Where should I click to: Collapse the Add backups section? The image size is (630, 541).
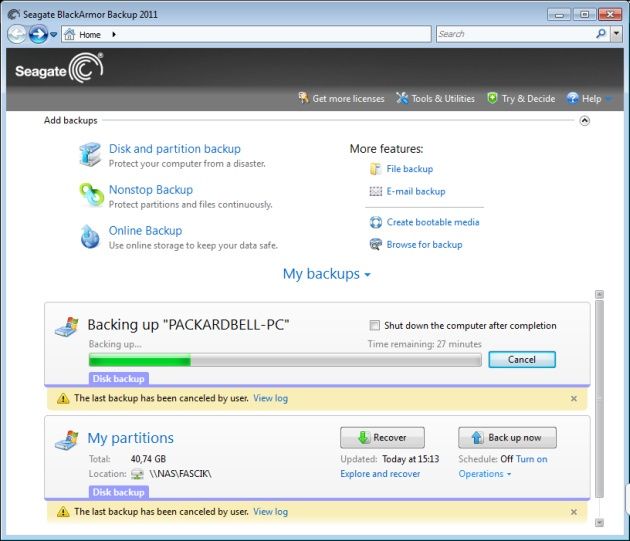(585, 121)
